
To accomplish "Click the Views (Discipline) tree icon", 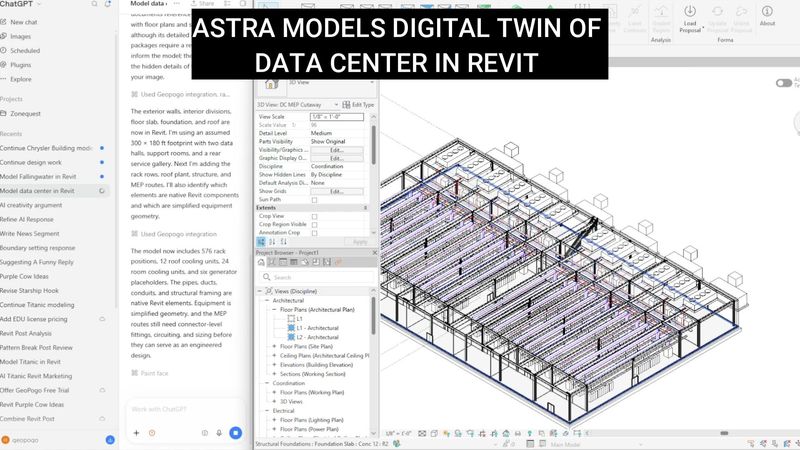I will 269,291.
